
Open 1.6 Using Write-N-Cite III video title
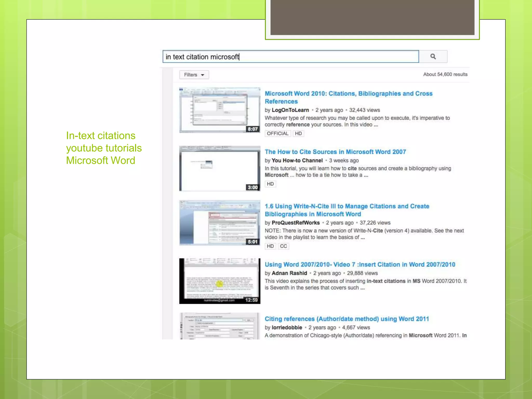(347, 210)
